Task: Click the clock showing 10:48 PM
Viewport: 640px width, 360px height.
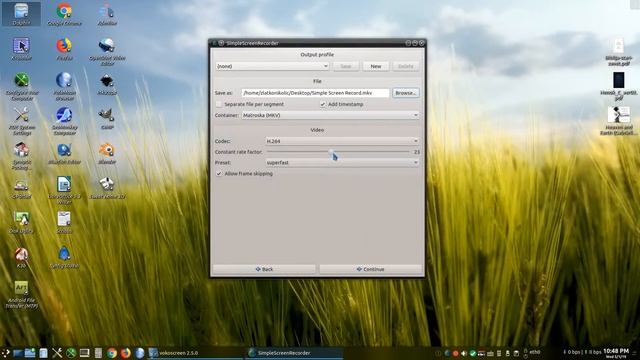Action: tap(616, 353)
